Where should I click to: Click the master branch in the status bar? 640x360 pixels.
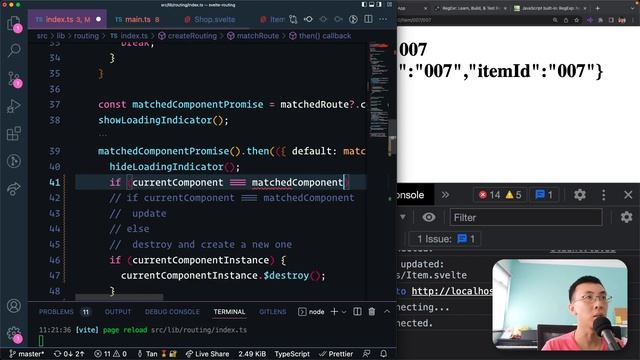tap(27, 354)
